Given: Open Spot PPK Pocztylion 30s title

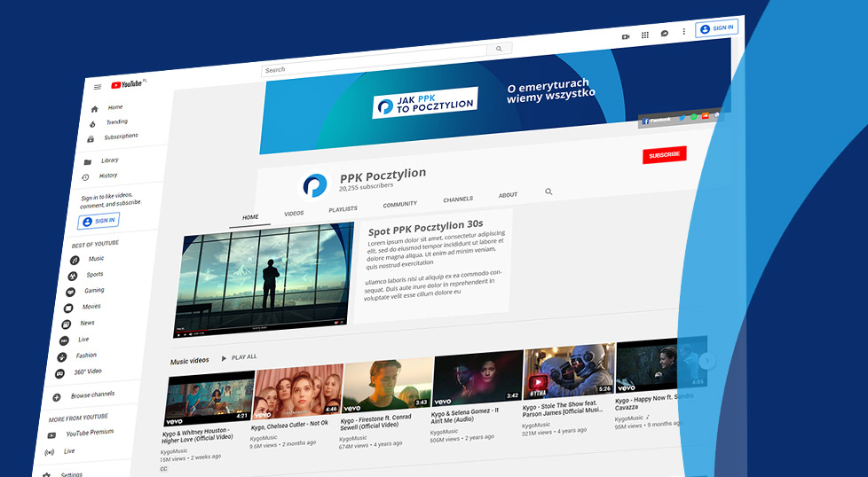Looking at the screenshot, I should click(426, 227).
